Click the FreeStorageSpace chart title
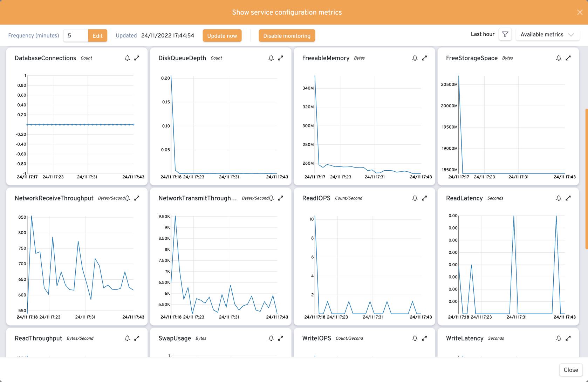Image resolution: width=588 pixels, height=382 pixels. click(x=472, y=58)
